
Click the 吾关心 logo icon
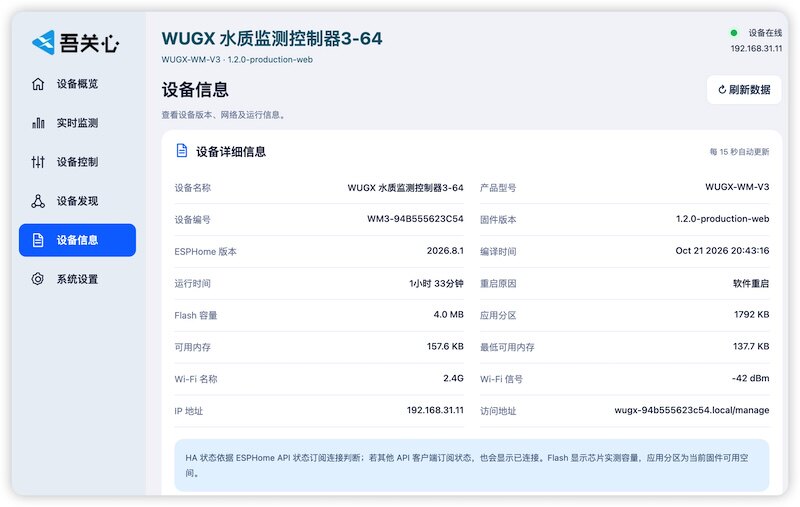[x=43, y=42]
